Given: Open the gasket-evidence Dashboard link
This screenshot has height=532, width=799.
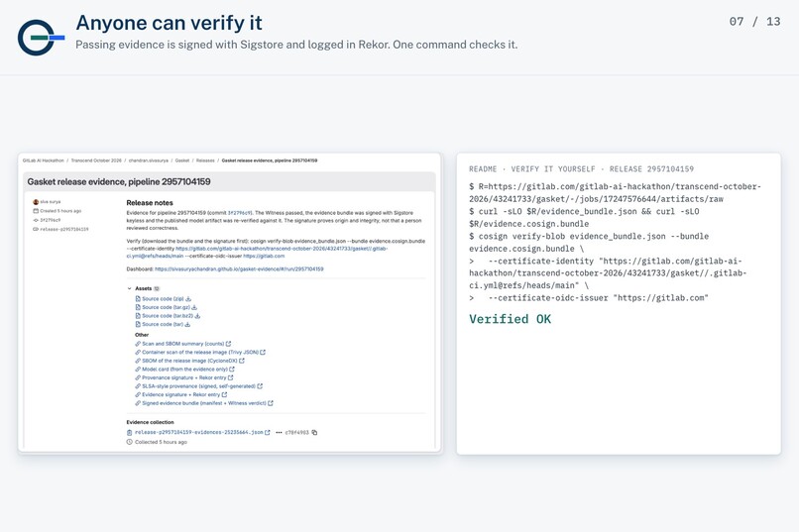Looking at the screenshot, I should pyautogui.click(x=239, y=269).
